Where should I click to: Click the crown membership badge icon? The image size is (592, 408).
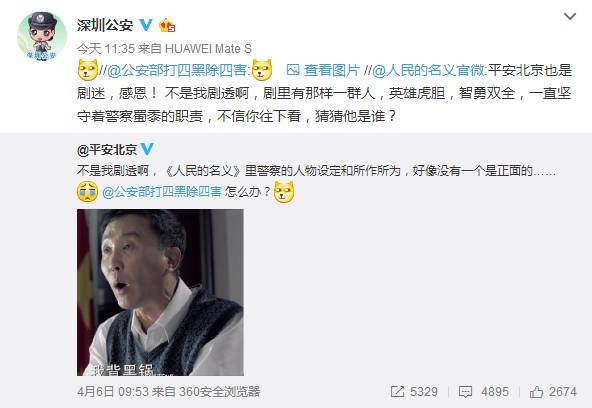(167, 25)
